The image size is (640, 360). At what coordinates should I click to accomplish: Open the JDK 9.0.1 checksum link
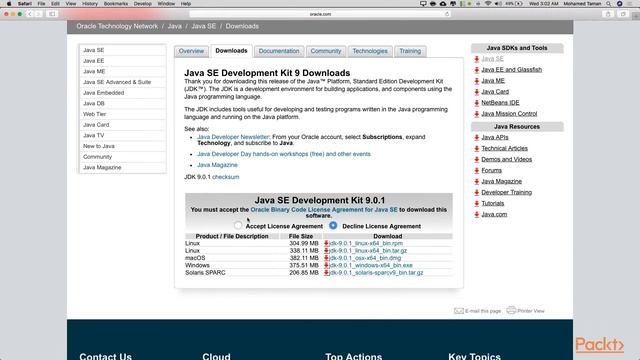(225, 177)
